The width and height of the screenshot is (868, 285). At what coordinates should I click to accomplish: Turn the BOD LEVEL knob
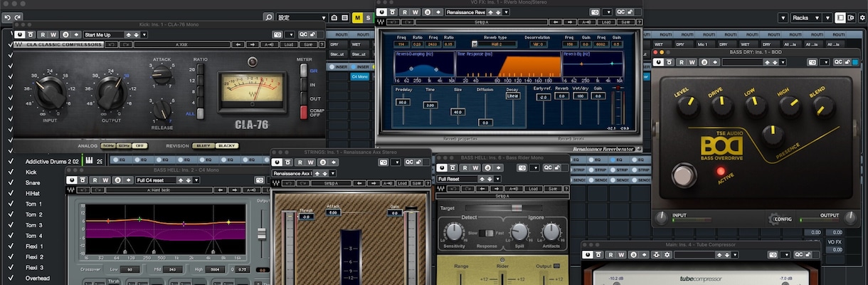coord(688,107)
